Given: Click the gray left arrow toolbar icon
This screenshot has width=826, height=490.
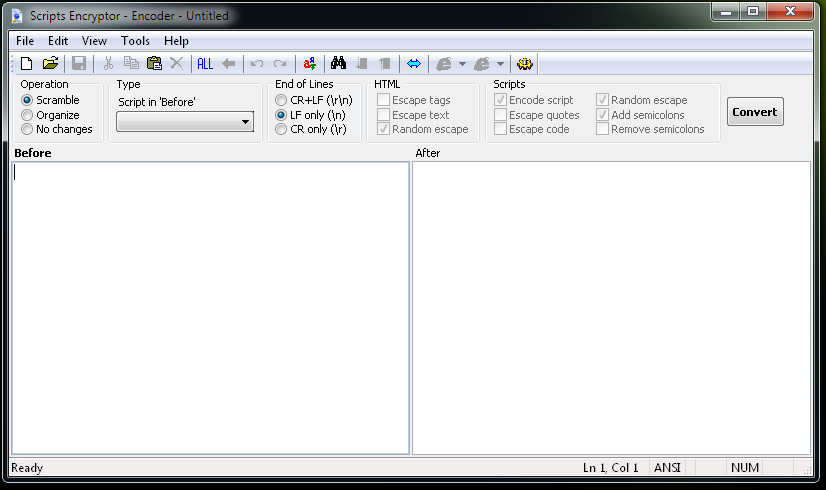Looking at the screenshot, I should (229, 64).
